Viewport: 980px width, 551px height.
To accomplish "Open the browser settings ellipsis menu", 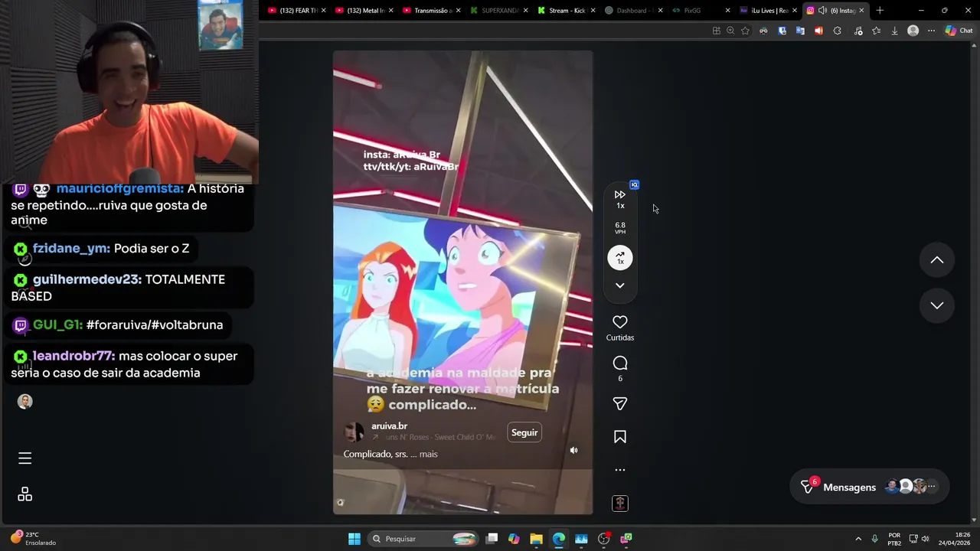I will coord(931,31).
